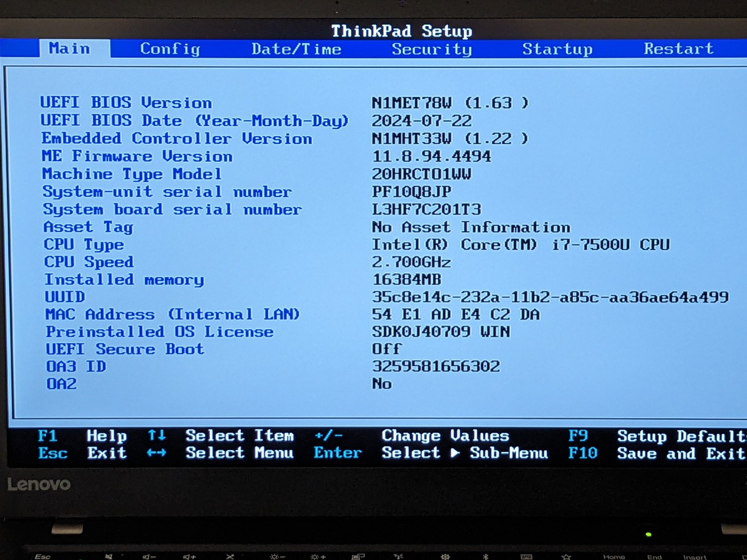This screenshot has width=747, height=560.
Task: Select the No Asset Information value
Action: (x=471, y=227)
